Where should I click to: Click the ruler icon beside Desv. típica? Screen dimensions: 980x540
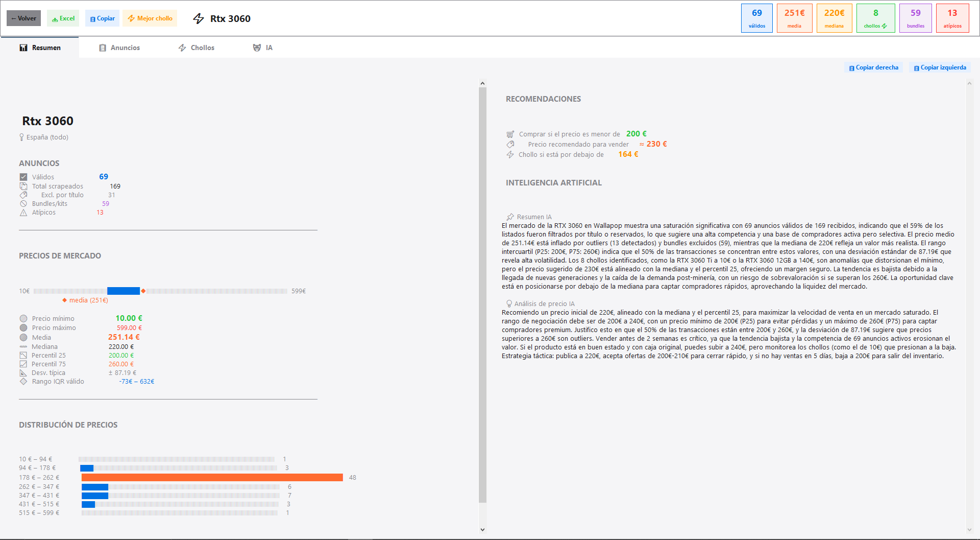click(x=23, y=372)
